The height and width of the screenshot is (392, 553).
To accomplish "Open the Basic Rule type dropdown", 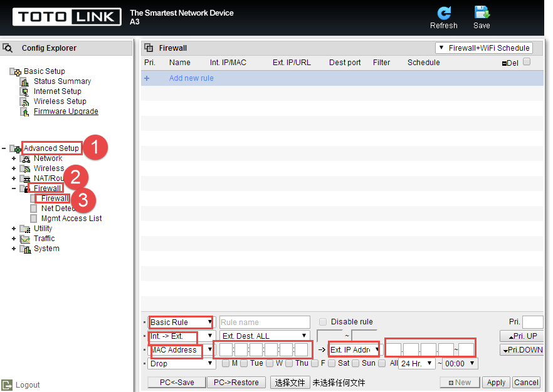I will tap(181, 322).
